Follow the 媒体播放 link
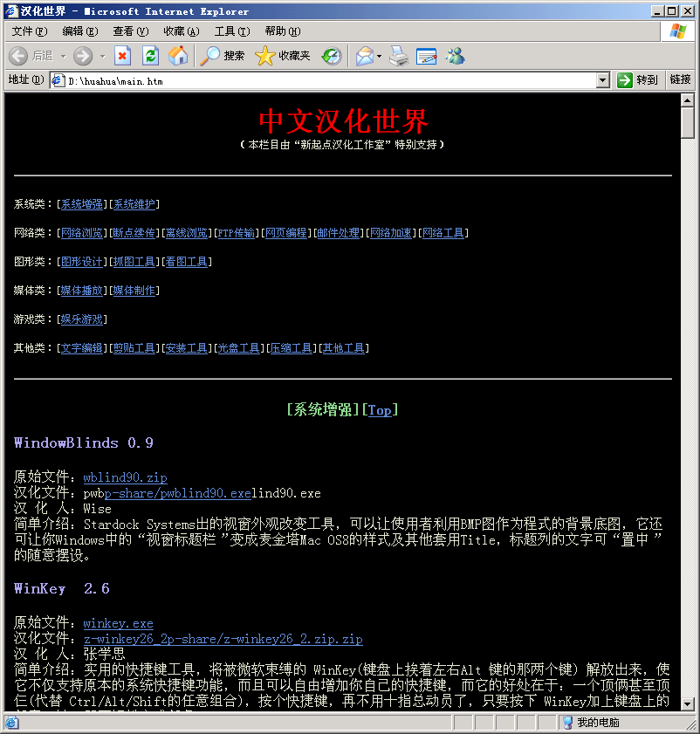This screenshot has height=734, width=700. (x=82, y=291)
